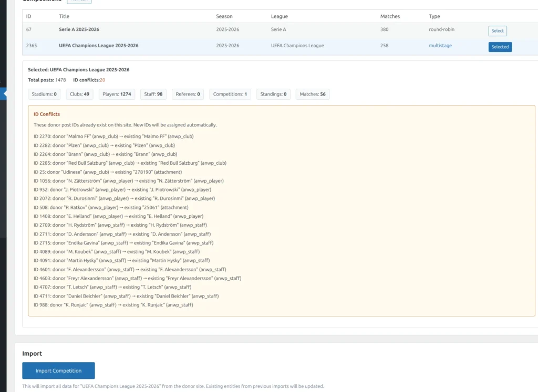This screenshot has width=538, height=392.
Task: Click the Selected button for Champions League
Action: pos(500,47)
